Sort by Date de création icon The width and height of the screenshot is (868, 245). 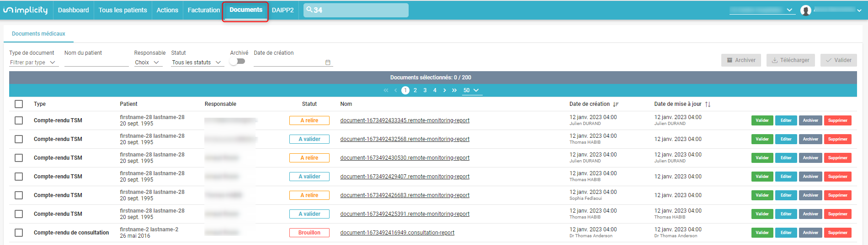[x=616, y=104]
